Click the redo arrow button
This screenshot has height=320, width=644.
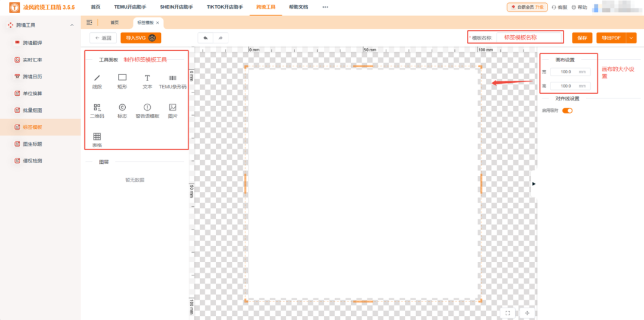pos(221,38)
